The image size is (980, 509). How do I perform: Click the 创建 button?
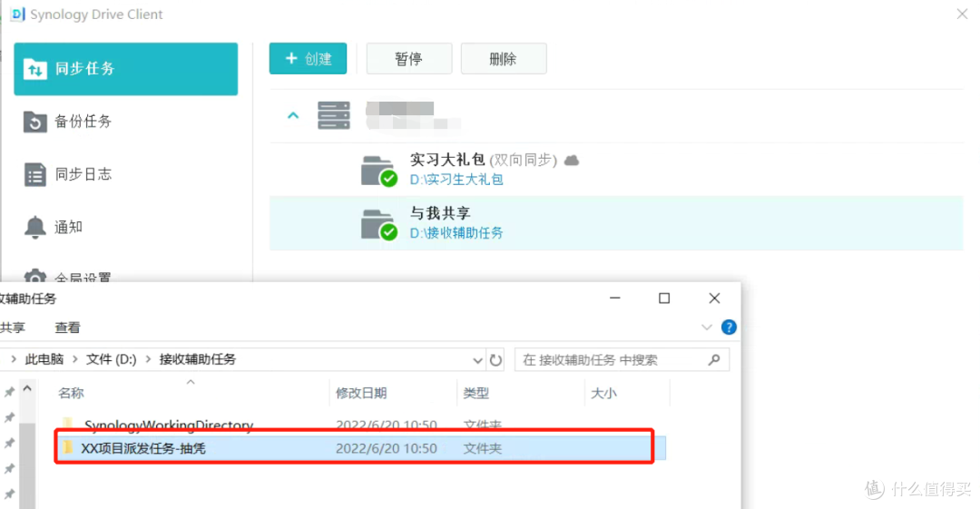pyautogui.click(x=309, y=59)
